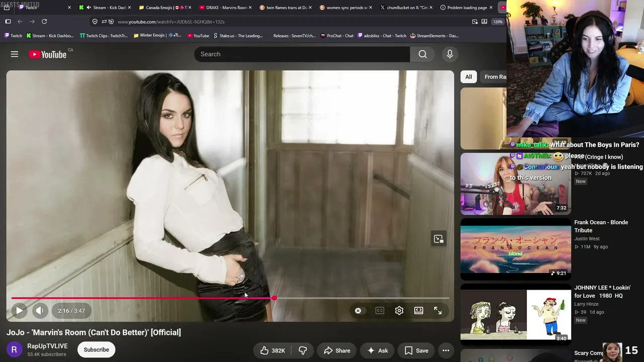
Task: Open the 7:32 video thumbnail
Action: pyautogui.click(x=516, y=184)
